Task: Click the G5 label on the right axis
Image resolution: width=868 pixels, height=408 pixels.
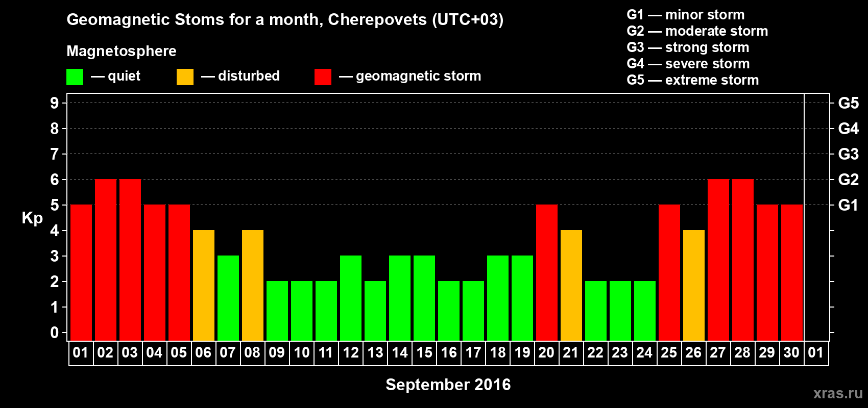Action: [x=849, y=103]
